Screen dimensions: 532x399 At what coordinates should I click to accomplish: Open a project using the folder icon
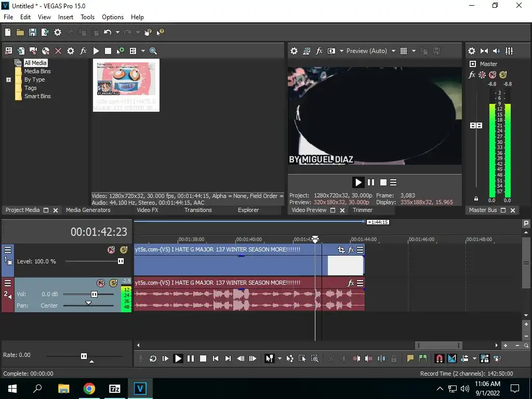point(20,32)
